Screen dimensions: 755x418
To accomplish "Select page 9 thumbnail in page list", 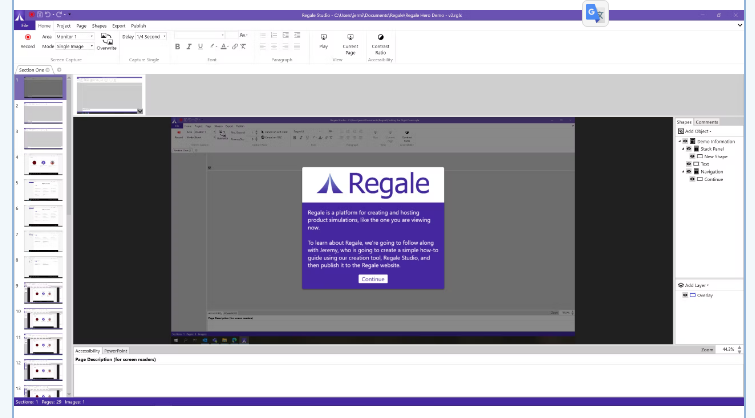I will pos(43,294).
